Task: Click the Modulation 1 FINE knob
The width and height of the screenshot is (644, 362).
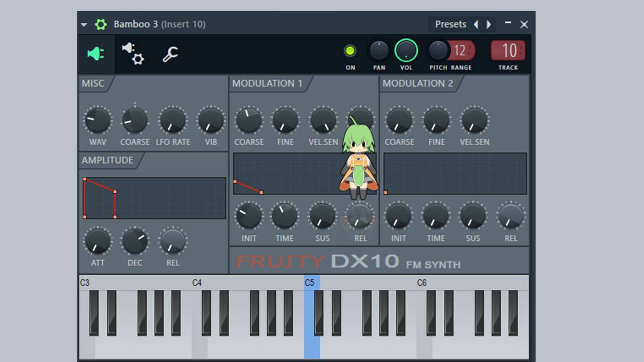Action: pos(285,120)
